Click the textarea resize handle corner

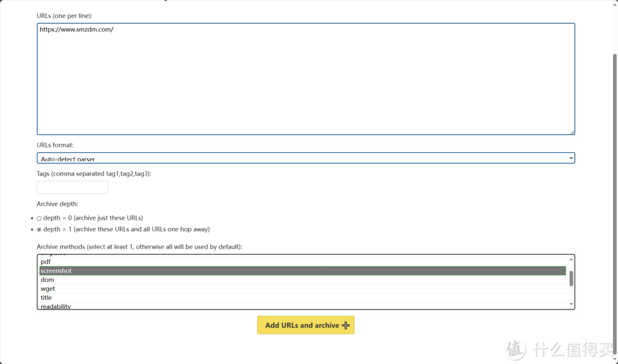(x=572, y=132)
